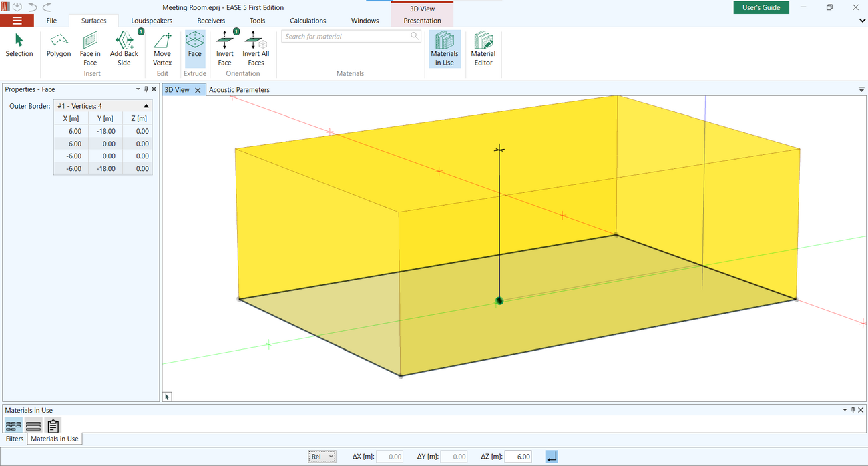
Task: Open the Rel coordinate mode dropdown
Action: [322, 456]
